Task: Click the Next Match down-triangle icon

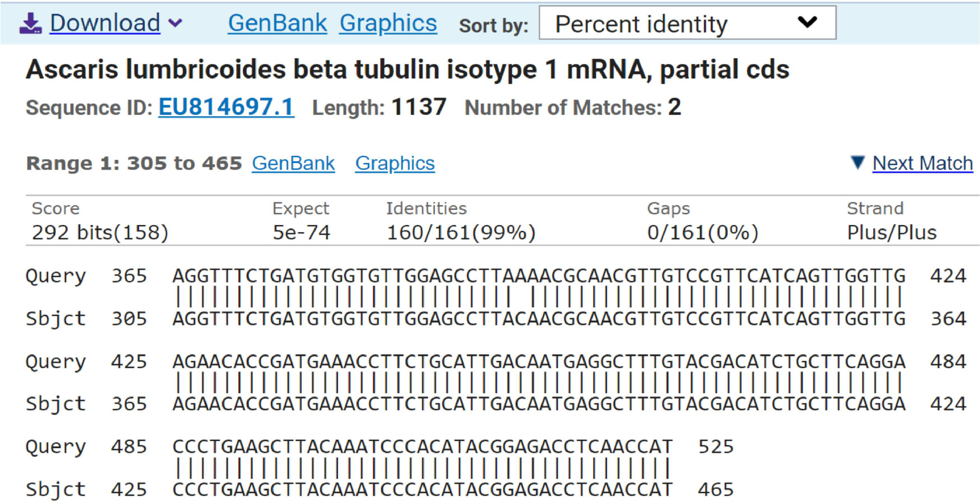Action: 857,163
